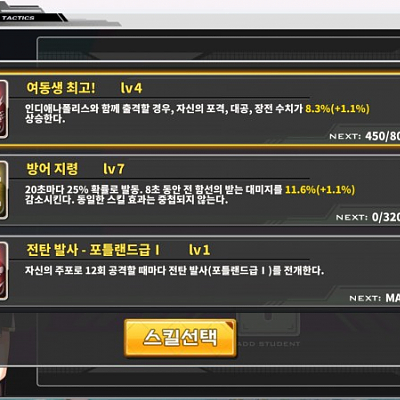
Task: Select the red 전탄 발사 skill icon
Action: click(x=4, y=271)
